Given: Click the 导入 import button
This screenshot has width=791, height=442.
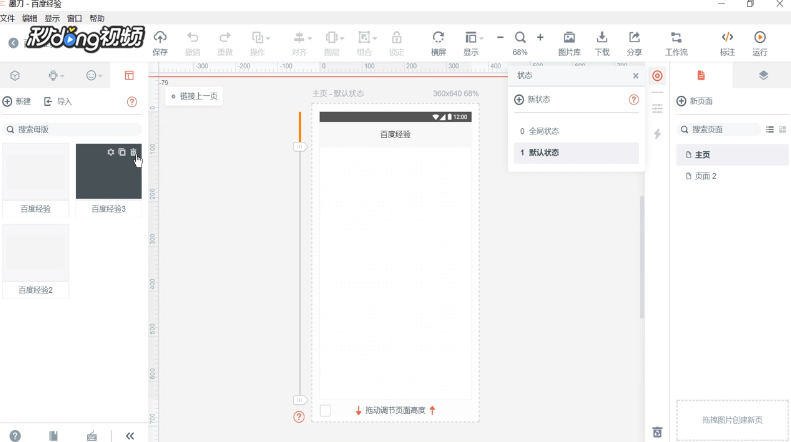Looking at the screenshot, I should coord(58,102).
